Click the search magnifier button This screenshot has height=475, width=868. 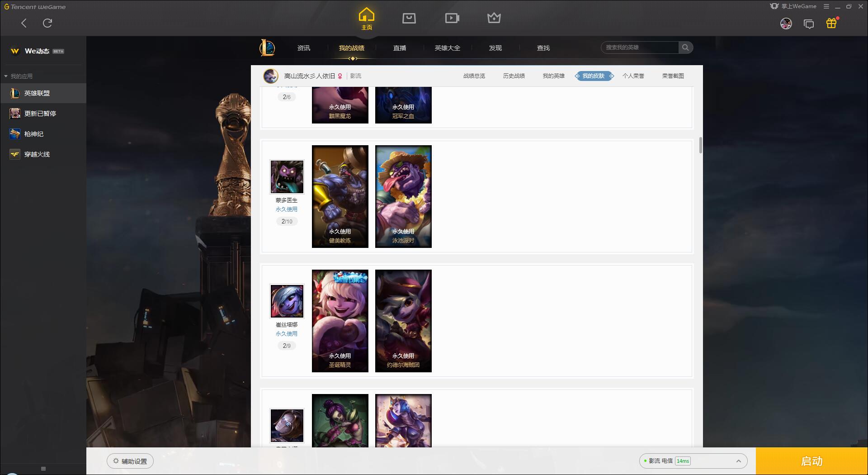tap(685, 47)
